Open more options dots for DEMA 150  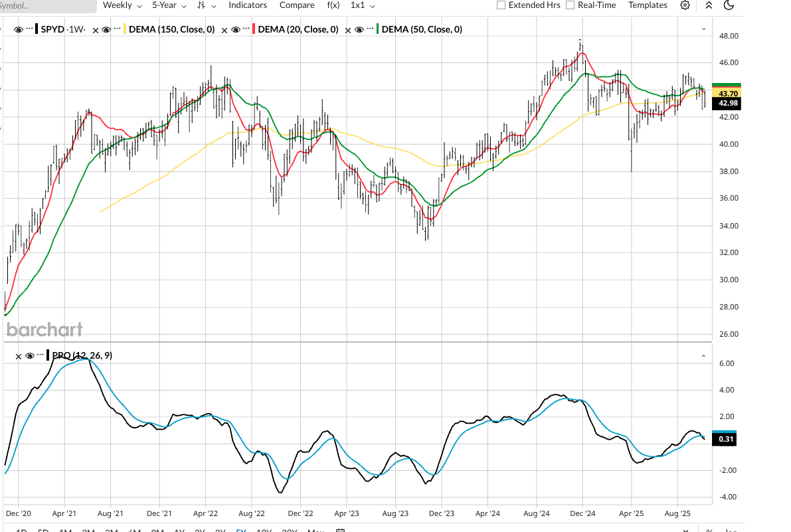[x=117, y=29]
